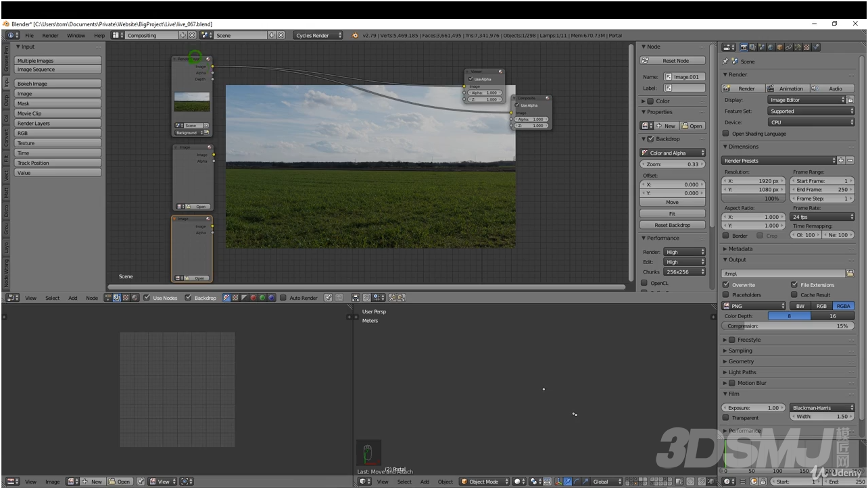The height and width of the screenshot is (489, 868).
Task: Open the Help menu
Action: pyautogui.click(x=99, y=35)
